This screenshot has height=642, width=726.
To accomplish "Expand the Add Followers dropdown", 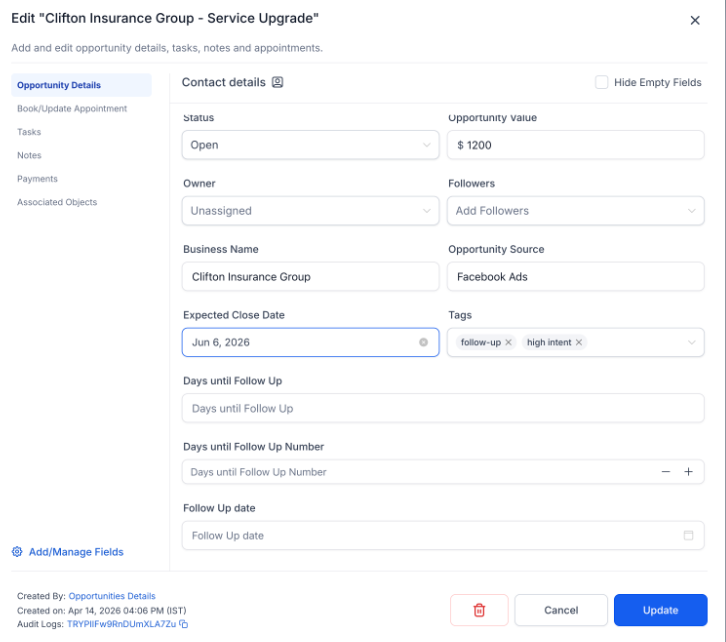I will tap(576, 211).
